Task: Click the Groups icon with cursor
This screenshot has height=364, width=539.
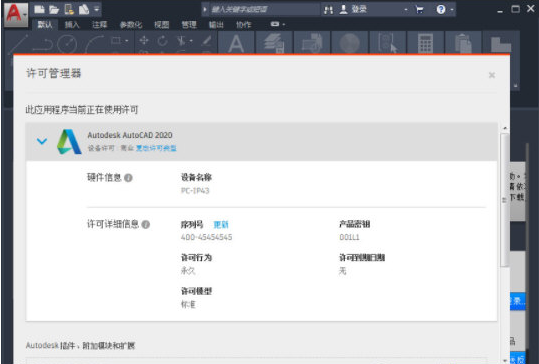Action: 387,43
